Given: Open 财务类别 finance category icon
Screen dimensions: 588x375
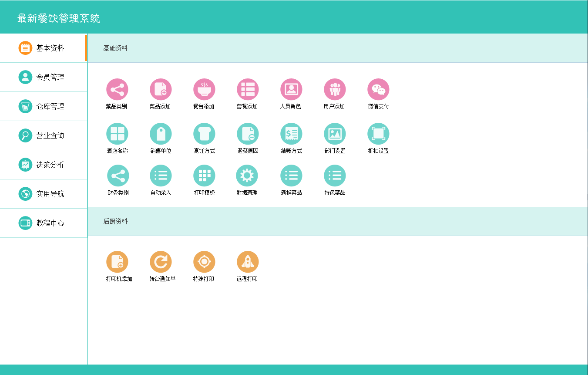Looking at the screenshot, I should click(118, 176).
